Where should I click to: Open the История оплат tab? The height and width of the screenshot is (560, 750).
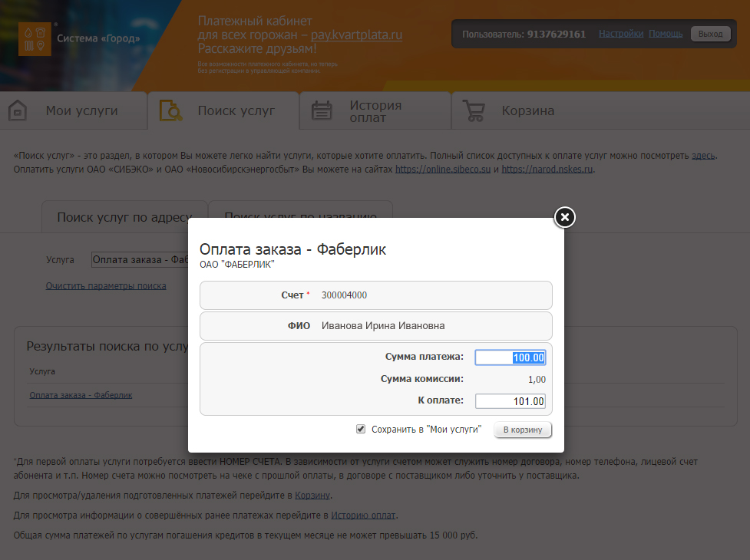[375, 110]
